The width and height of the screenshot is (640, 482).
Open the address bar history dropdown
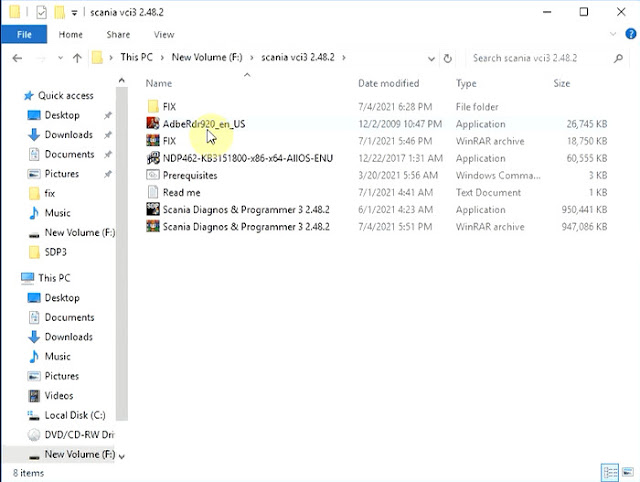[431, 59]
